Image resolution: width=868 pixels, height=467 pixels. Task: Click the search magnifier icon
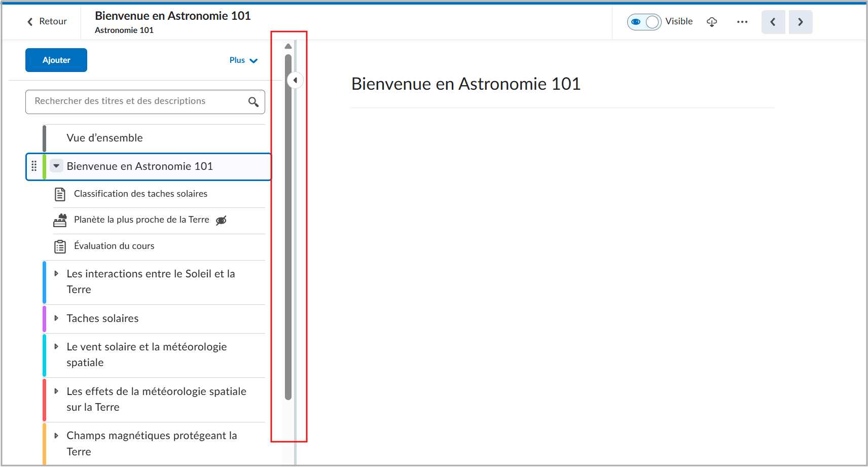[254, 102]
